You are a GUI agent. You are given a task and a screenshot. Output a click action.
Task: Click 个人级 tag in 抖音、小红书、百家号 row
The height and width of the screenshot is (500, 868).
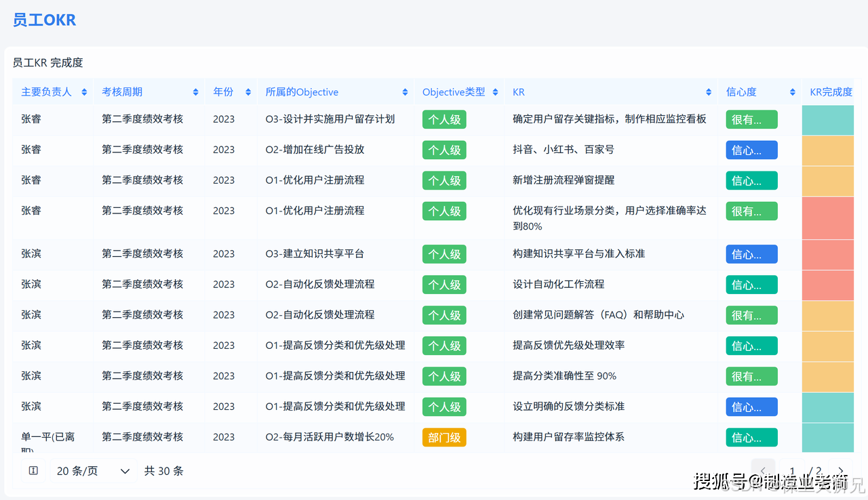444,150
